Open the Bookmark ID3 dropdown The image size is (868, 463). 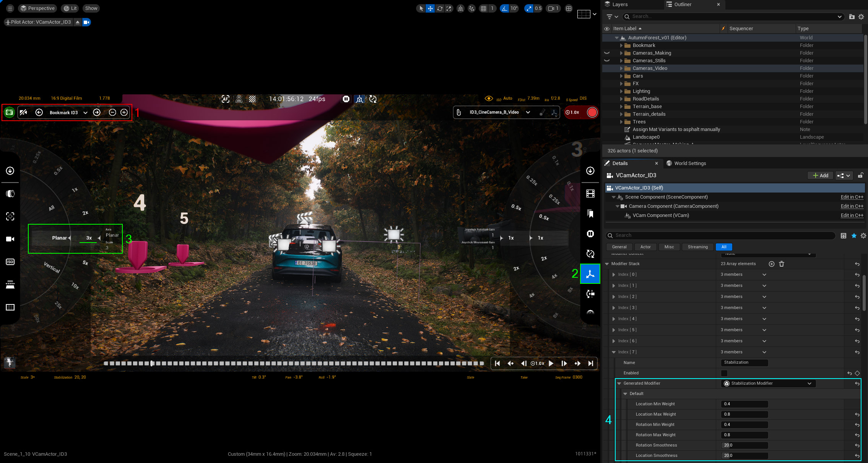[x=85, y=113]
